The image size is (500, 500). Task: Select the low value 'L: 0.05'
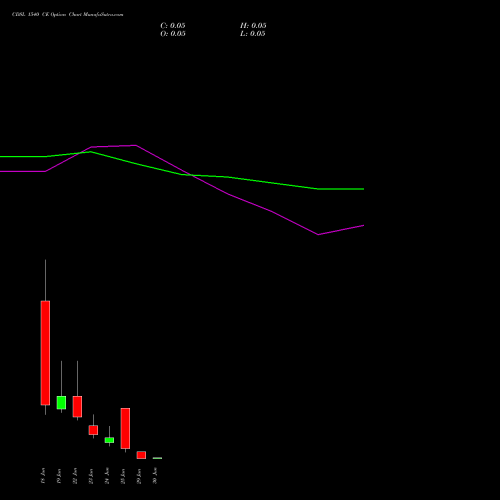(253, 34)
